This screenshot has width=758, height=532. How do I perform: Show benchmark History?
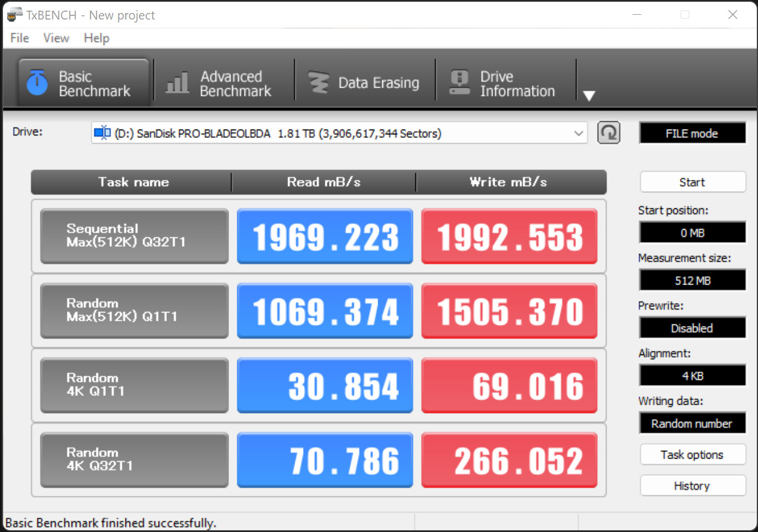point(692,486)
